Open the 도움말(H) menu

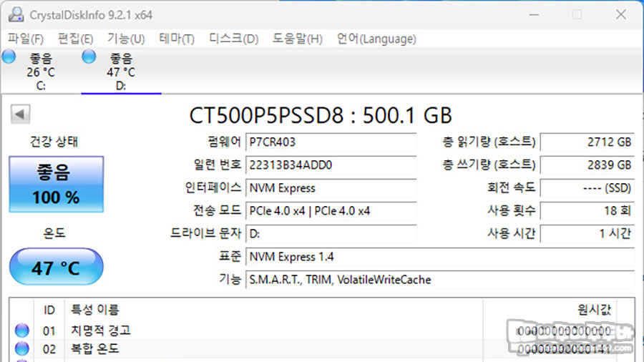point(298,39)
